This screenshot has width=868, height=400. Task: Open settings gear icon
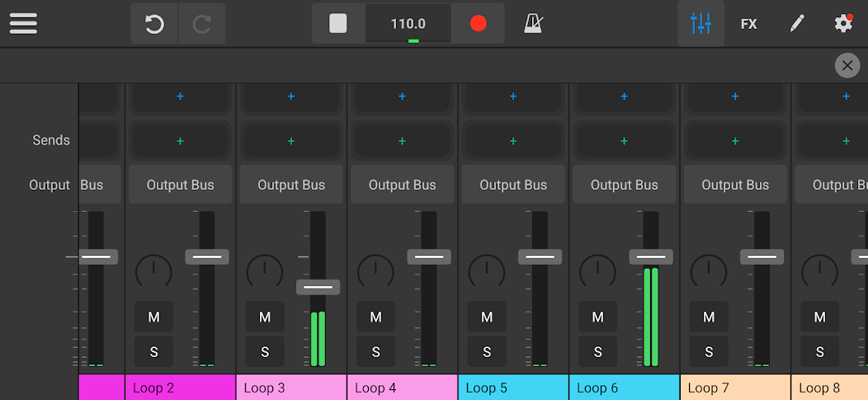coord(843,23)
